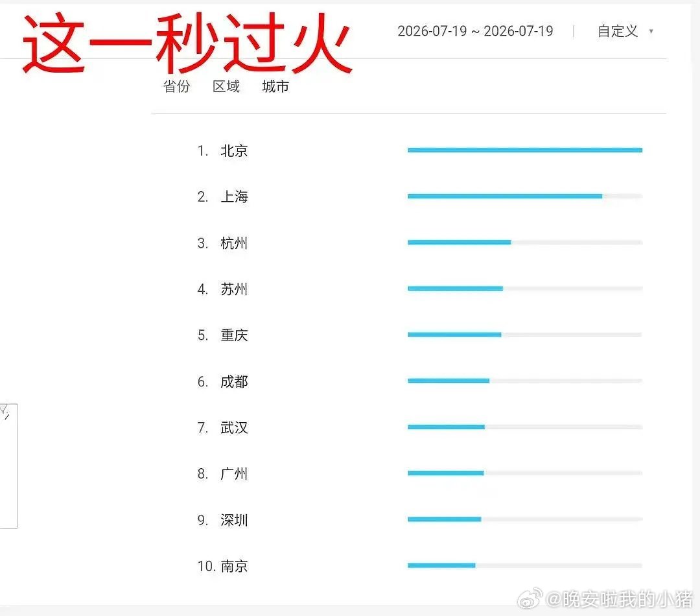
Task: Select the 北京 row text
Action: pyautogui.click(x=234, y=150)
